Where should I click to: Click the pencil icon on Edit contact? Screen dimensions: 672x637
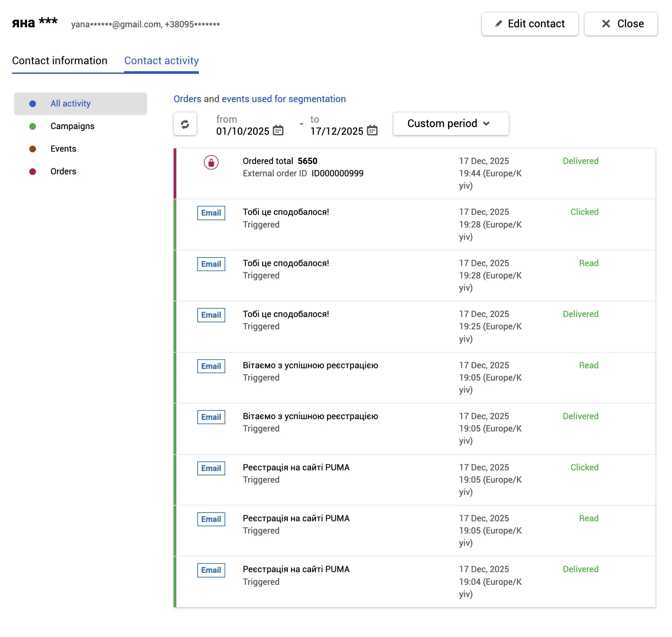498,24
